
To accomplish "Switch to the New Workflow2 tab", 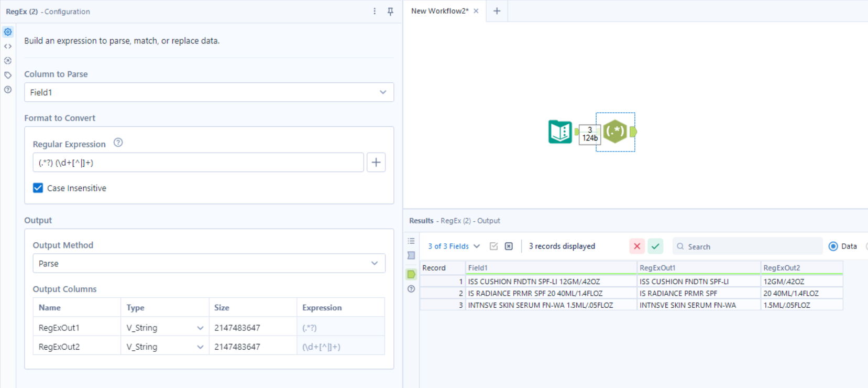I will (440, 11).
